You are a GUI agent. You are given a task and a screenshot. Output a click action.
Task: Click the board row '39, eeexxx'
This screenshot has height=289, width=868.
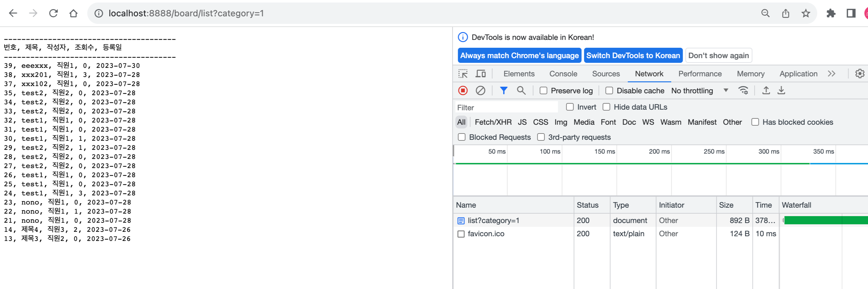click(x=72, y=66)
